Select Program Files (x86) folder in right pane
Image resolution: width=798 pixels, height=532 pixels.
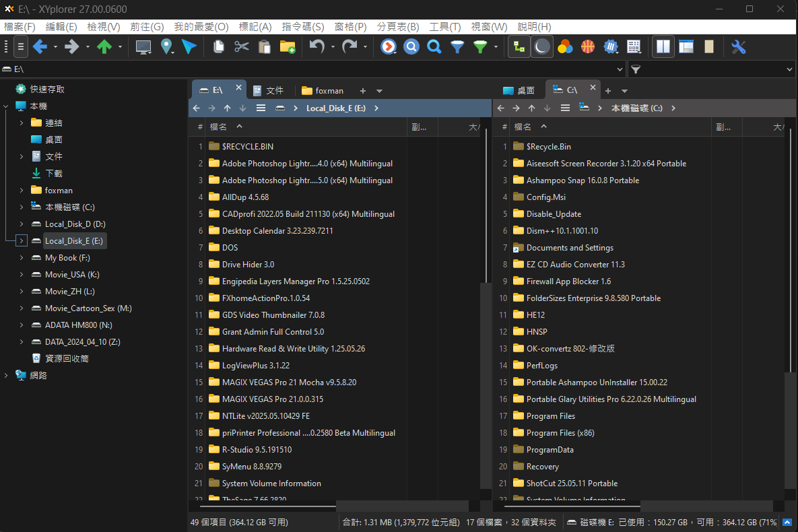[560, 433]
